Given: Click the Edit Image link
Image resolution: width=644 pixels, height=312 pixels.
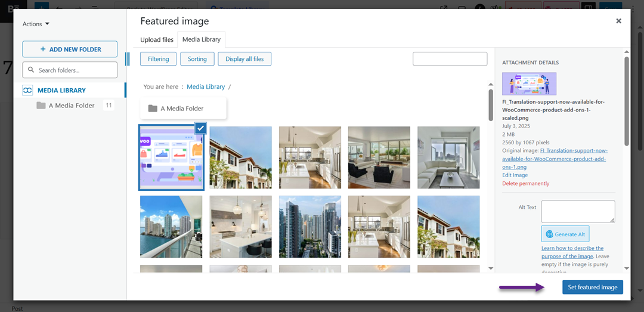Looking at the screenshot, I should click(515, 175).
